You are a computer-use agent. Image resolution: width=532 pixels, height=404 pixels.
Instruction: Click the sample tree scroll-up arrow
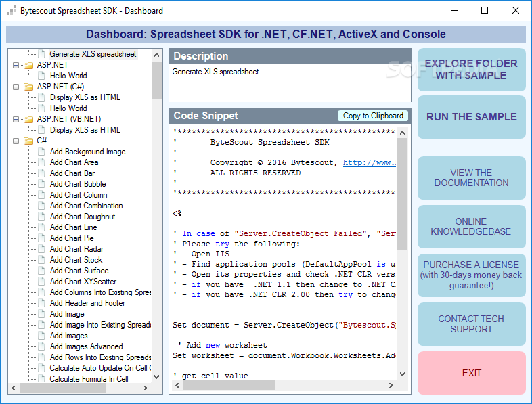point(156,55)
